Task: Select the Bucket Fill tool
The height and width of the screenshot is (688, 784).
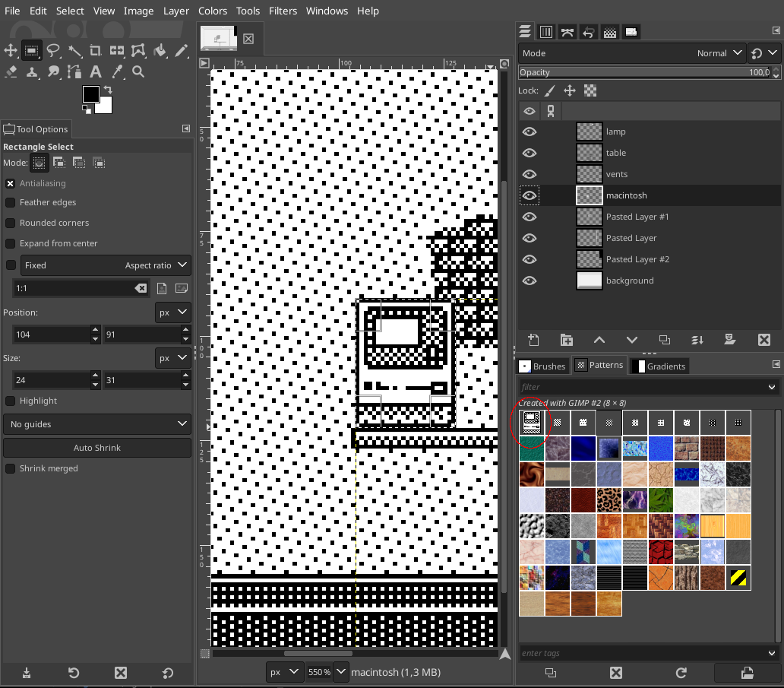Action: 160,50
